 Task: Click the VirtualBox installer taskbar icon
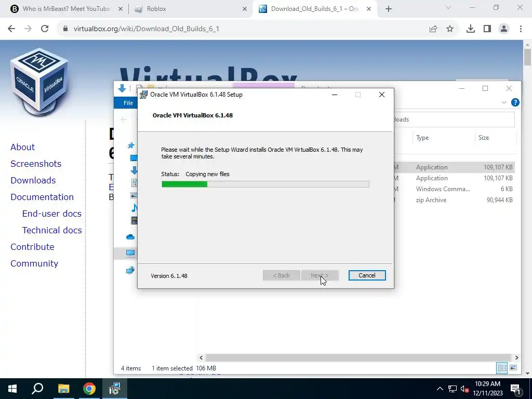click(x=115, y=389)
